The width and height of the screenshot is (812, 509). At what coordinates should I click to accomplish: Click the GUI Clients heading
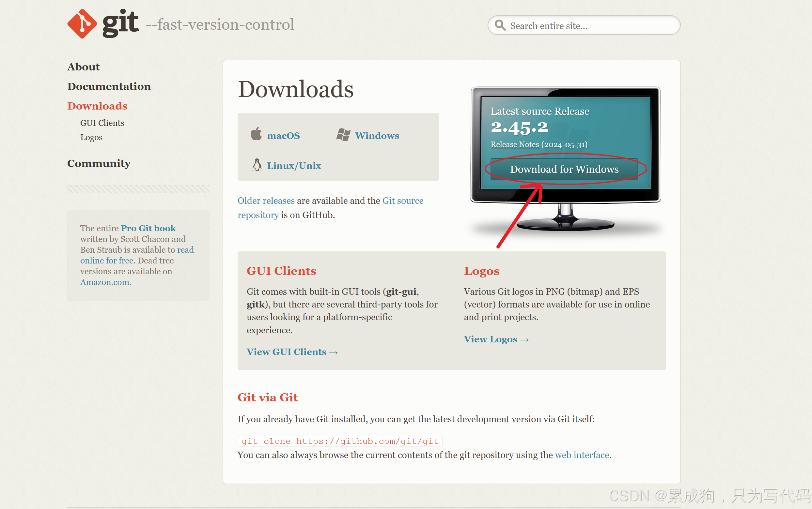[281, 271]
